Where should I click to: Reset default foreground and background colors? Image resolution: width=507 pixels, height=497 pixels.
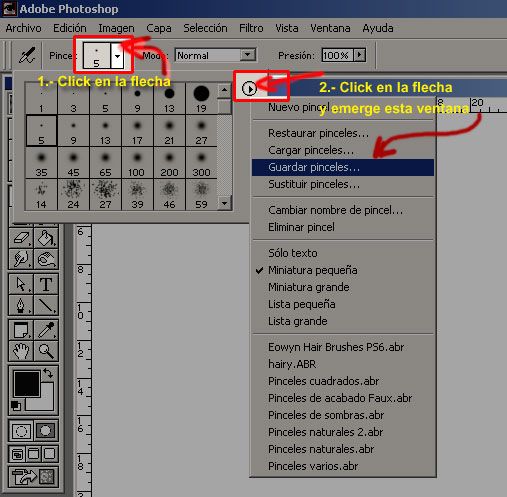pyautogui.click(x=16, y=406)
